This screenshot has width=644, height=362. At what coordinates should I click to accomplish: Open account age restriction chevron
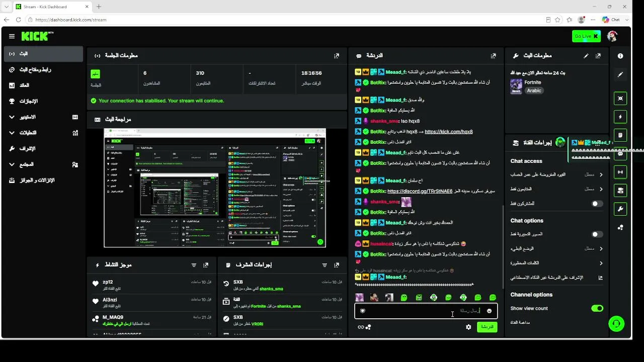click(x=601, y=174)
